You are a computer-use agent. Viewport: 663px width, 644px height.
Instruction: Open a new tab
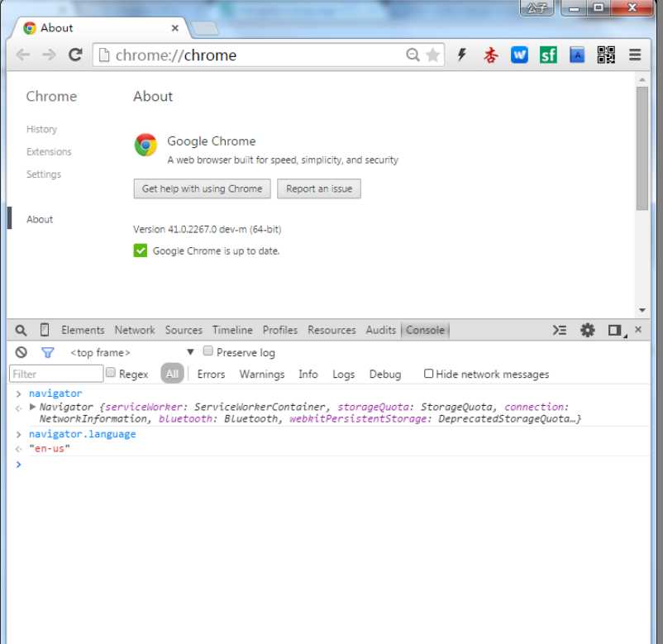click(x=205, y=29)
